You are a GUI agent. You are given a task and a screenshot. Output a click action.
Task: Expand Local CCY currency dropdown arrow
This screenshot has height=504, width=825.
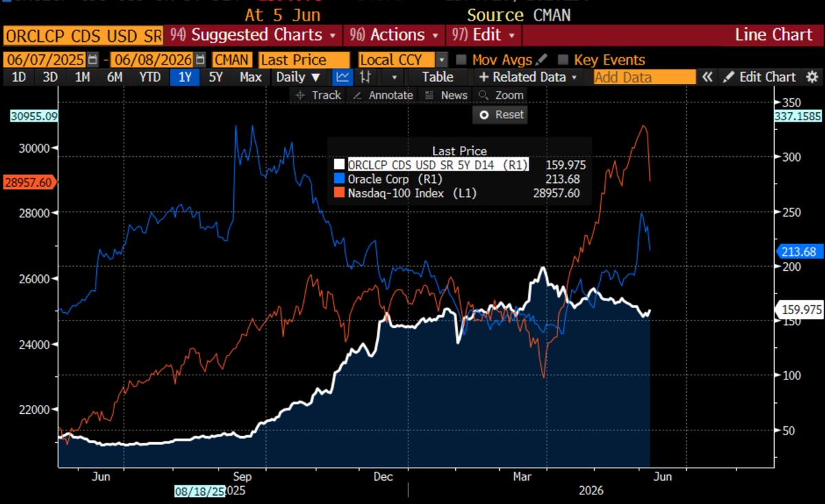point(441,60)
